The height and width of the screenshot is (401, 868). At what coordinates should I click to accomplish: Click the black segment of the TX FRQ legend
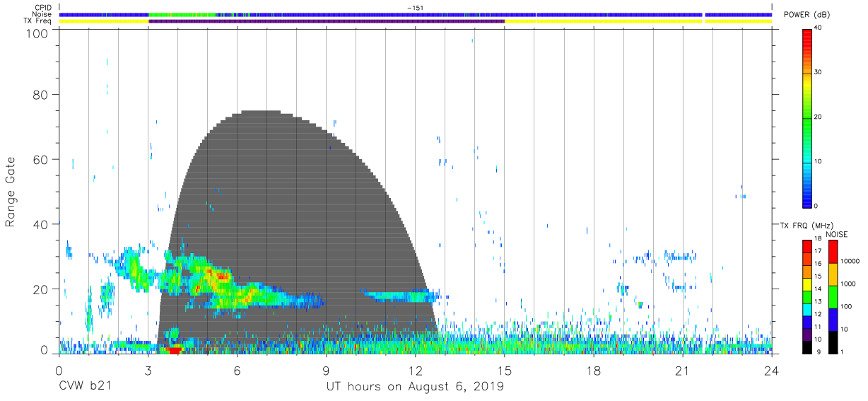[x=807, y=346]
